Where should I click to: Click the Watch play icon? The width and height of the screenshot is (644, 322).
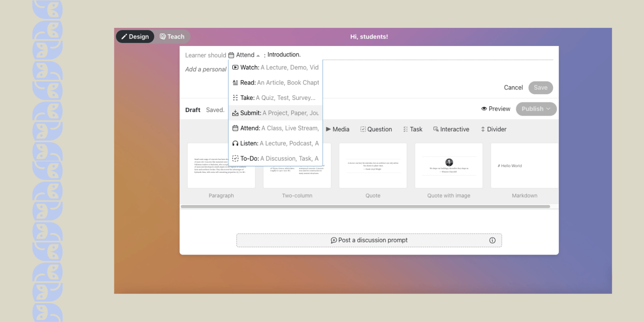point(235,67)
